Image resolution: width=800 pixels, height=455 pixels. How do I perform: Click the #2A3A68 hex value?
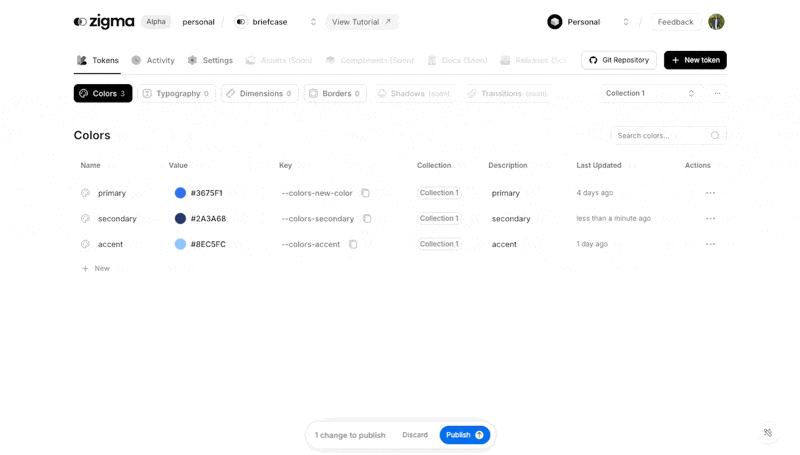click(208, 218)
